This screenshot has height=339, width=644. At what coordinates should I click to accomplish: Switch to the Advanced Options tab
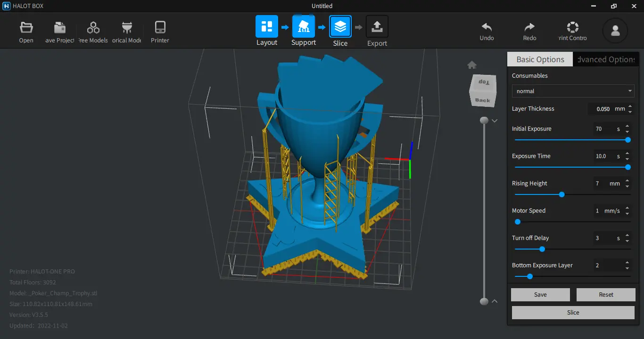(x=606, y=59)
